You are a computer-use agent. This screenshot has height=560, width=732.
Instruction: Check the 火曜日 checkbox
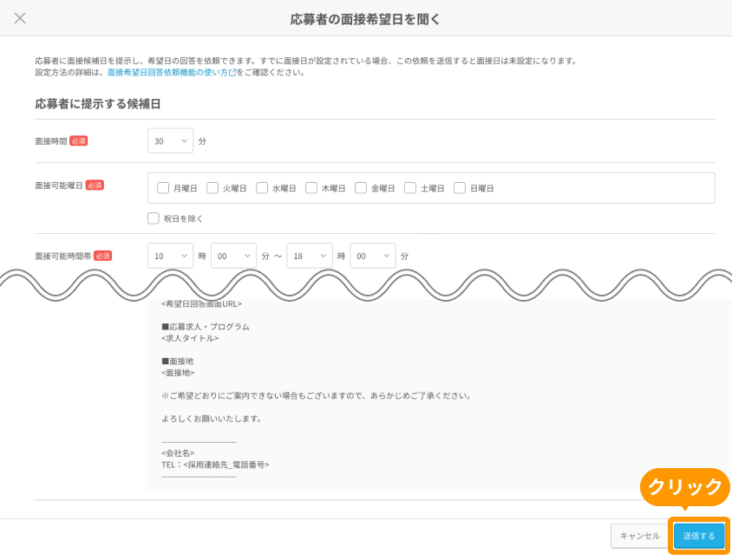coord(212,188)
